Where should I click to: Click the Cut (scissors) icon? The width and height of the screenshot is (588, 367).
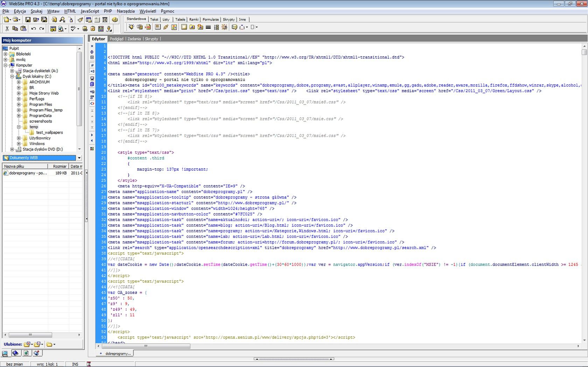7,29
